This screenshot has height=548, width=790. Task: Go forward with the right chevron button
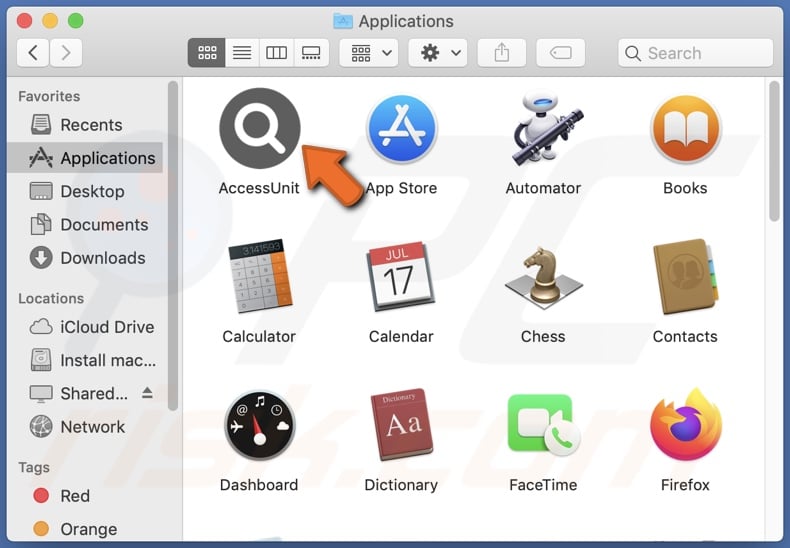click(65, 52)
